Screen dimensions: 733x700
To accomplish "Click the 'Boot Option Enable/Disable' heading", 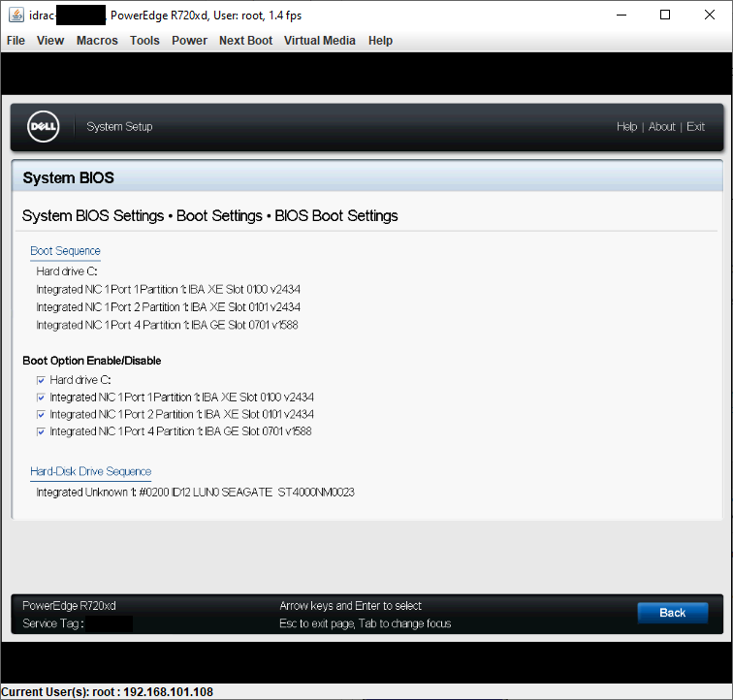I will 92,361.
